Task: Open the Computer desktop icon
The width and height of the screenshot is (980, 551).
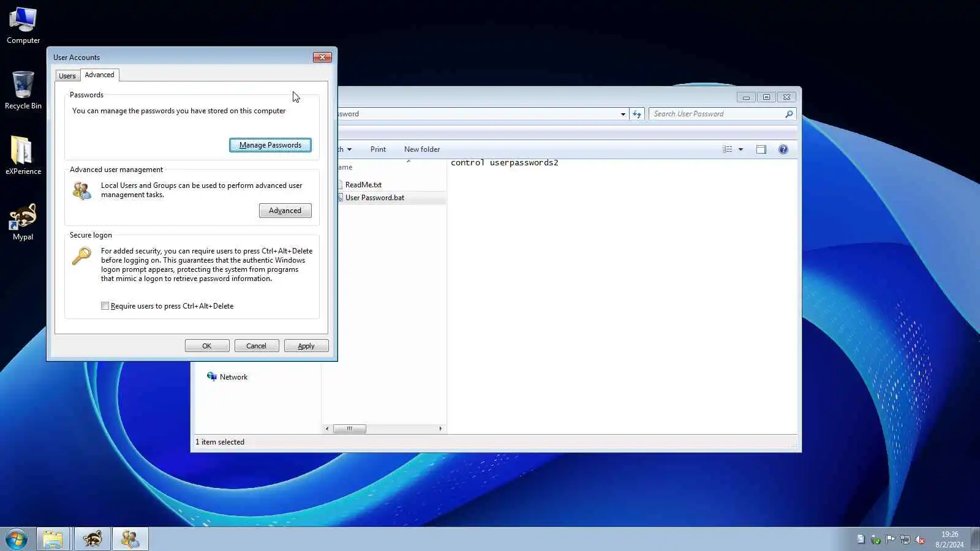Action: (x=23, y=26)
